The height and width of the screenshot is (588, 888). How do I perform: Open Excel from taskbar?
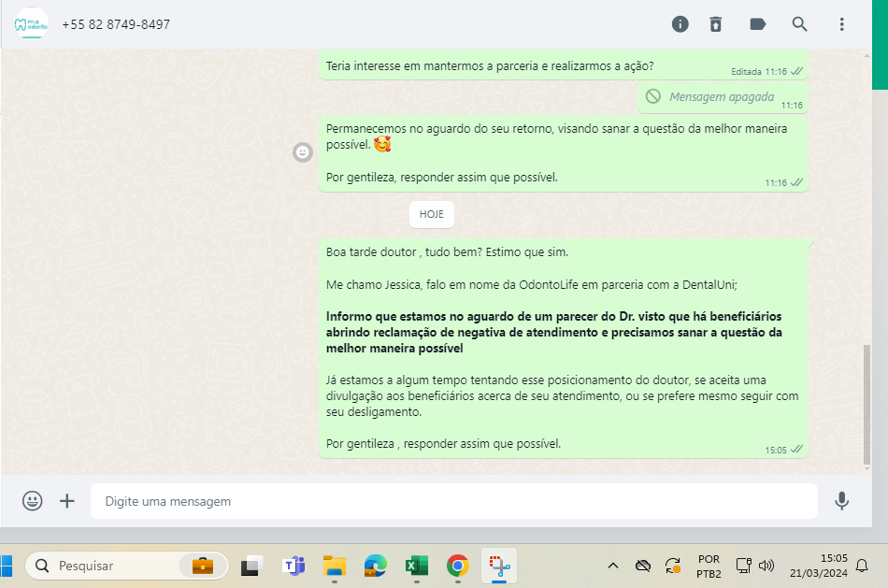coord(417,566)
